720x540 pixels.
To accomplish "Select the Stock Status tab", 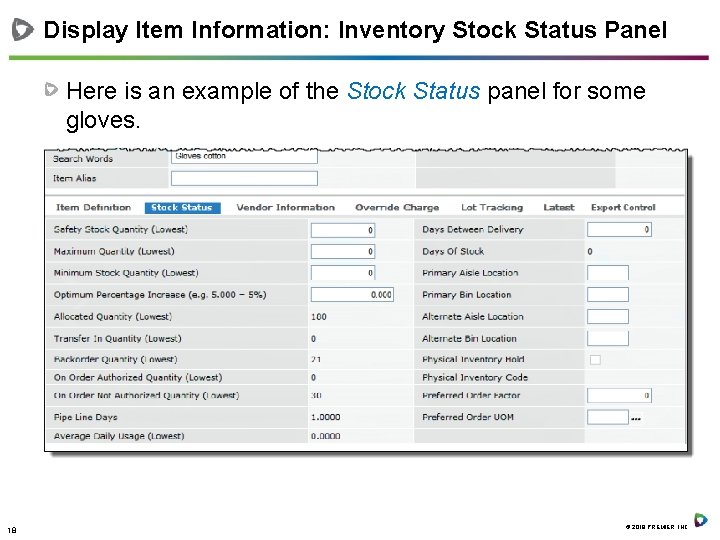I will [181, 208].
